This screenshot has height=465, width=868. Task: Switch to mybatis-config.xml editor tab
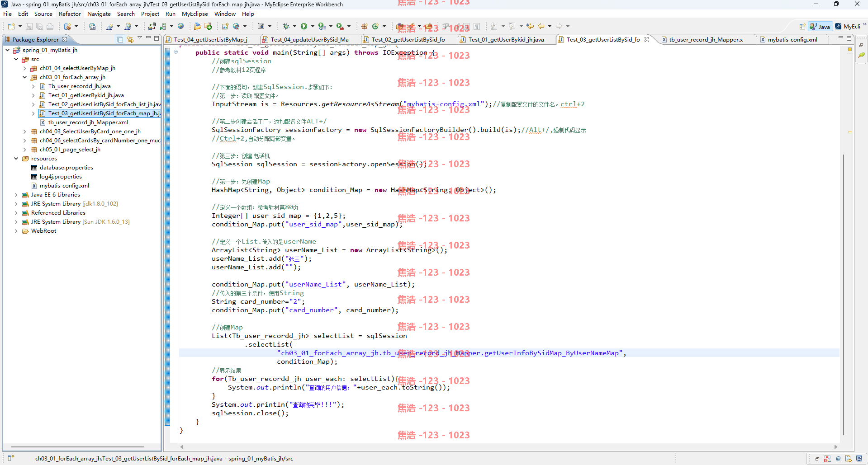(x=792, y=40)
